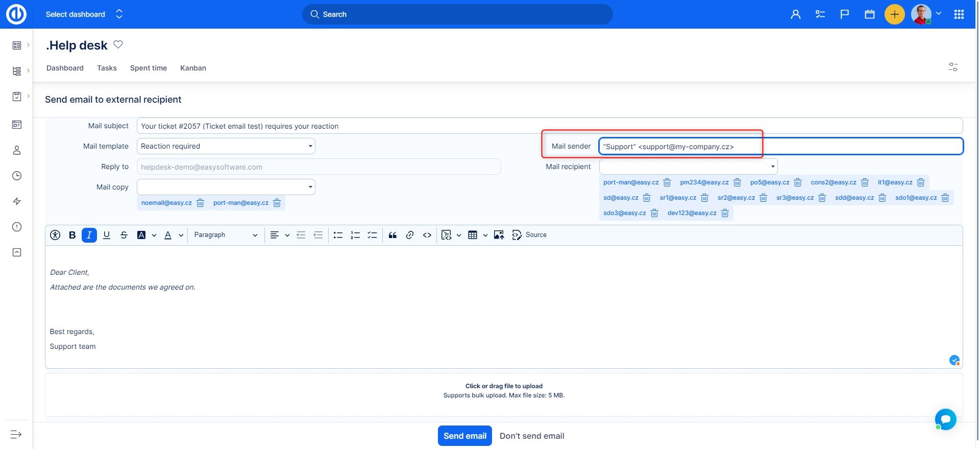
Task: Click the yellow plus create button
Action: click(x=894, y=14)
